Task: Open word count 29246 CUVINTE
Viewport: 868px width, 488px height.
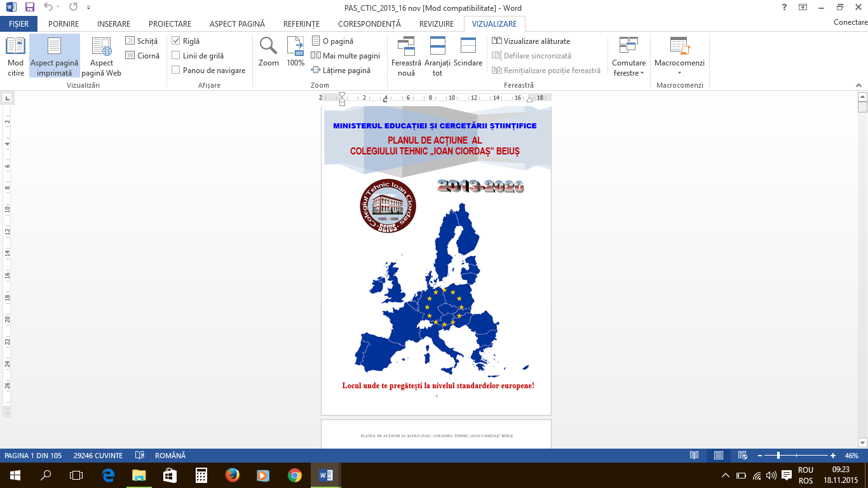Action: pos(98,456)
